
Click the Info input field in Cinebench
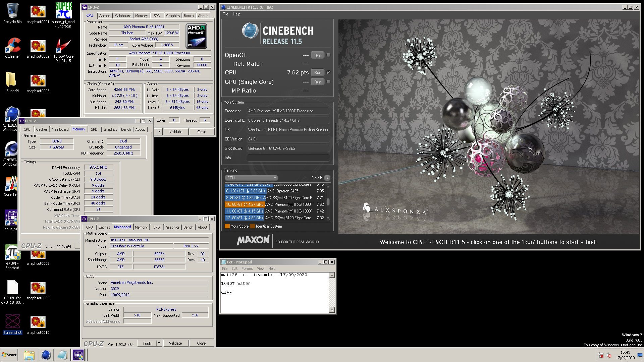tap(288, 158)
